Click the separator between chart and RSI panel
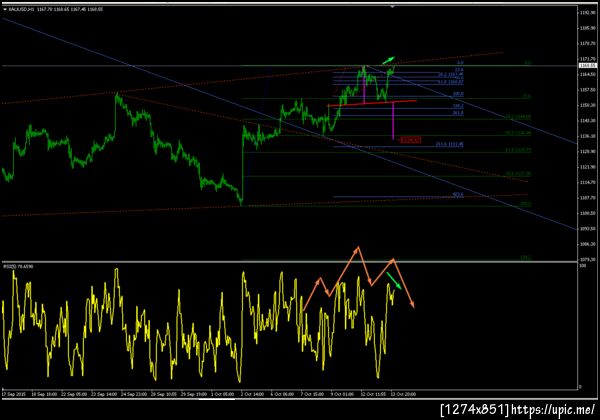Viewport: 600px width, 420px height. (289, 262)
